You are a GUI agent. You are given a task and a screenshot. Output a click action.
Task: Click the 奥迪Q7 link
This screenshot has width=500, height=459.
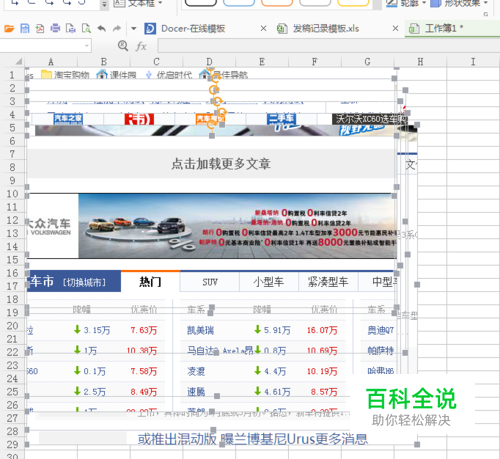(x=381, y=330)
